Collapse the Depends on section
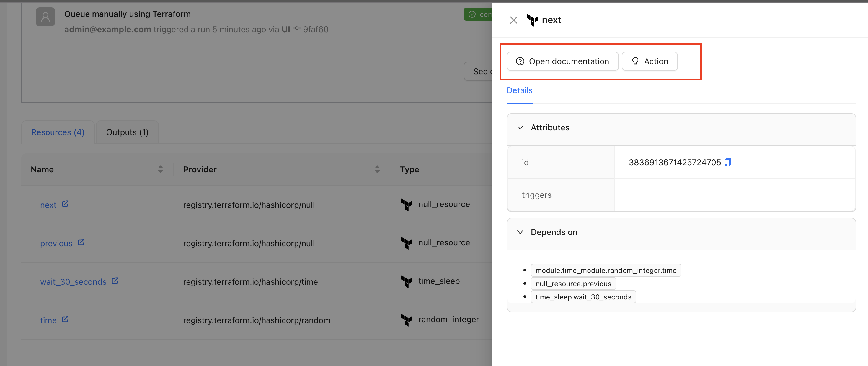The height and width of the screenshot is (366, 868). [520, 232]
